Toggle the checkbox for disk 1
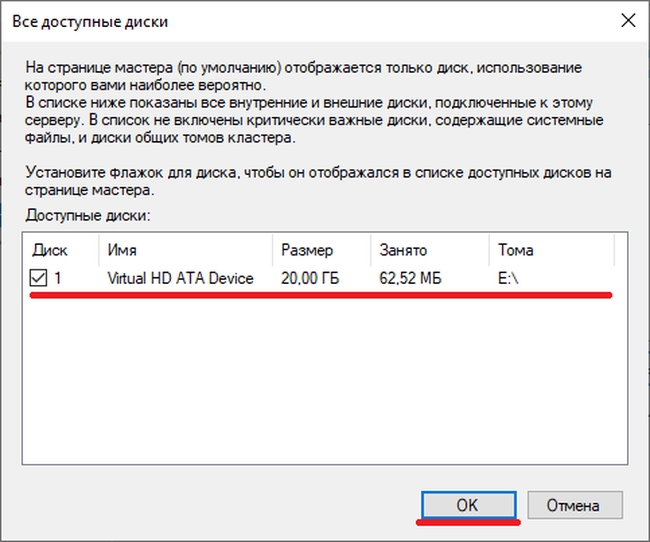Screen dimensions: 650x542 [40, 279]
